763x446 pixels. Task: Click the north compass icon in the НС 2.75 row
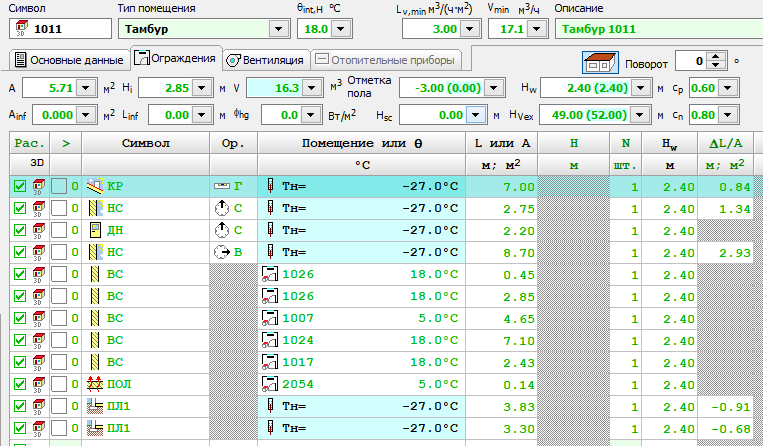[x=221, y=208]
